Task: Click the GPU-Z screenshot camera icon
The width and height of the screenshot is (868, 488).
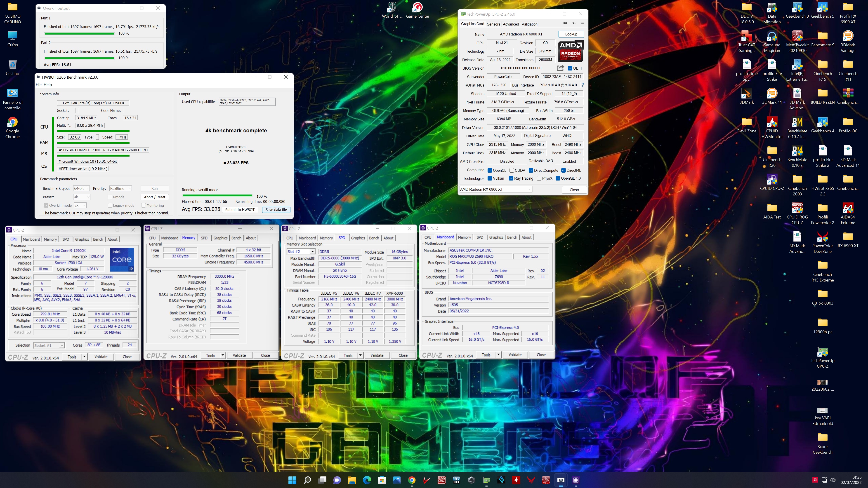Action: coord(565,23)
